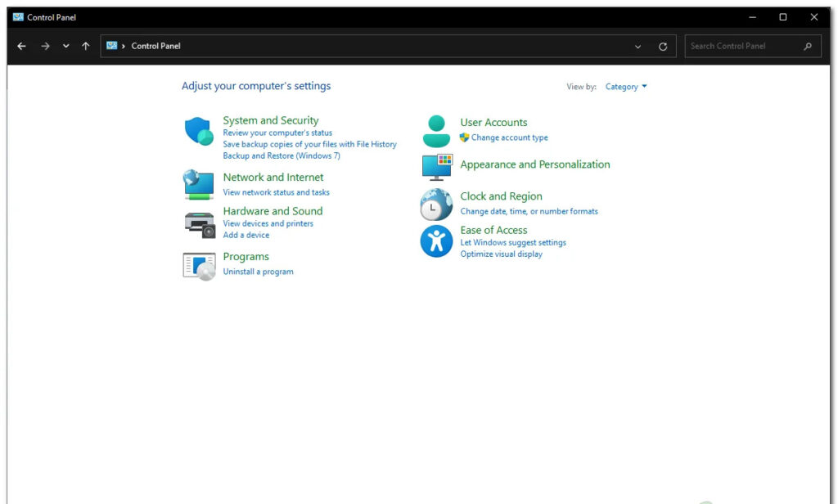This screenshot has height=504, width=838.
Task: Open the System and Security shield icon
Action: pyautogui.click(x=199, y=131)
